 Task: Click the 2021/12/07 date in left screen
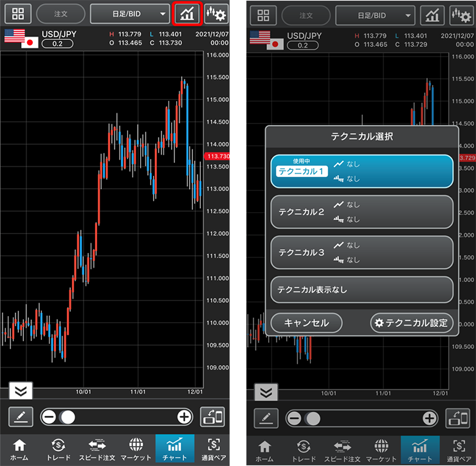tap(212, 34)
